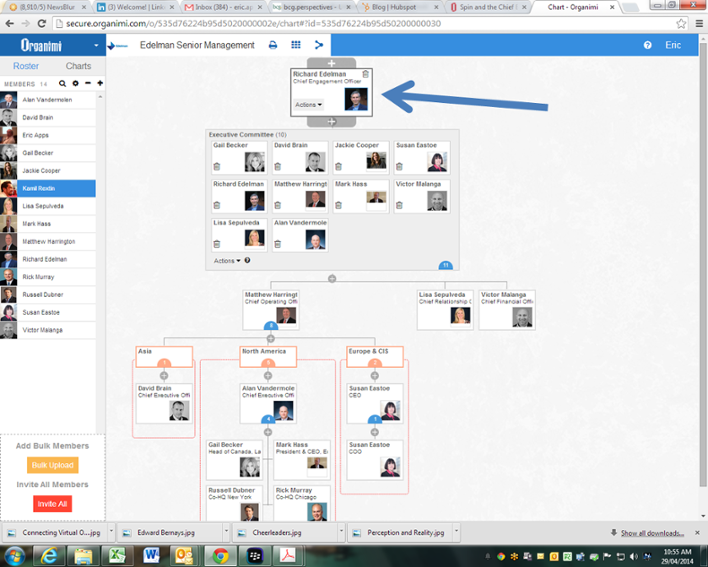Click the Invite All button
The width and height of the screenshot is (708, 567).
coord(52,504)
